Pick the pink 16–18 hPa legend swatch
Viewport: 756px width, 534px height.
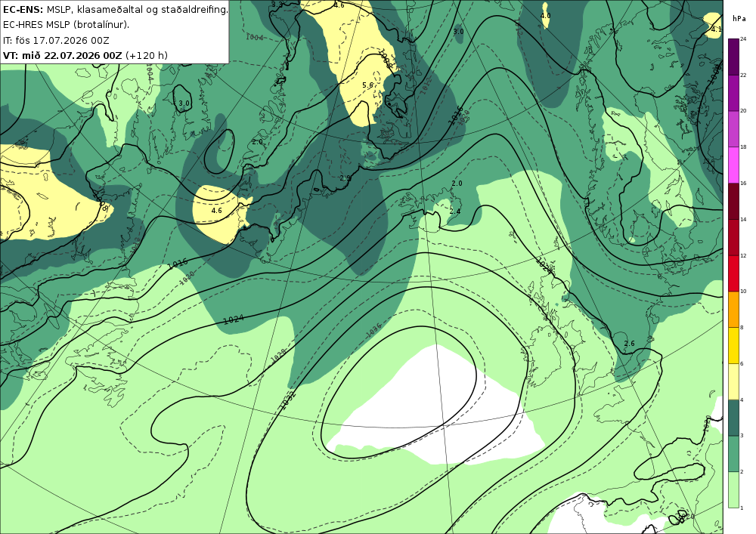click(x=733, y=165)
